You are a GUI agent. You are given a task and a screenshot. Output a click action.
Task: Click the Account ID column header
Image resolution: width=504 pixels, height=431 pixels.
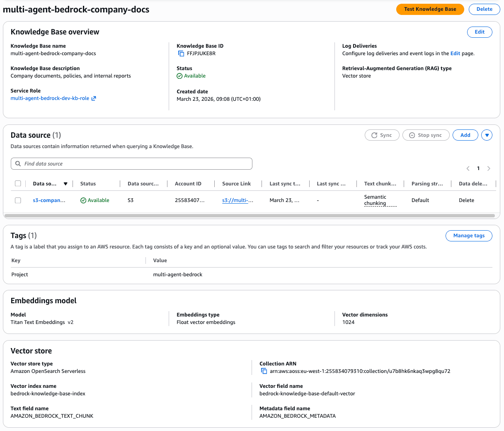[x=188, y=184]
